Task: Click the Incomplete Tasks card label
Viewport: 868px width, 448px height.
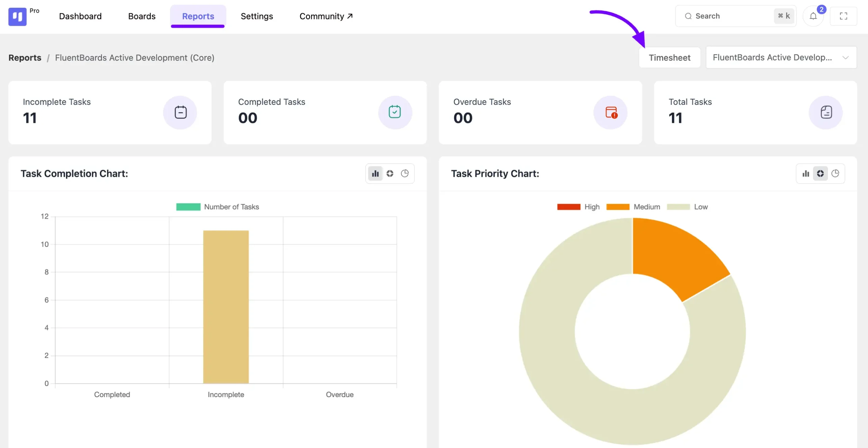Action: (x=57, y=102)
